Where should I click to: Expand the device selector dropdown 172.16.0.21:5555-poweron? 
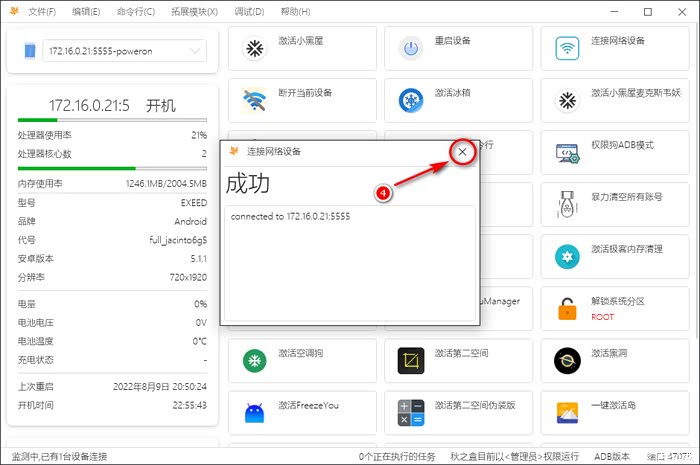pyautogui.click(x=194, y=50)
